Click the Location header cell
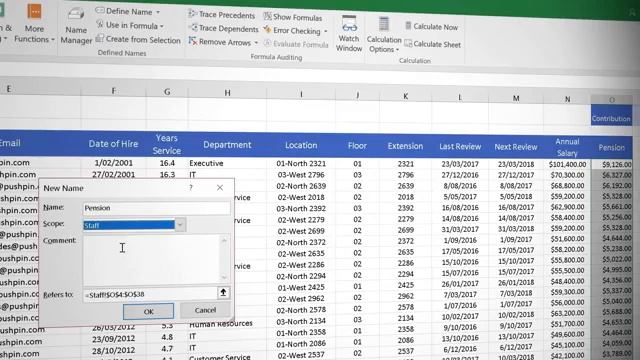Screen dimensions: 640x360 301,145
